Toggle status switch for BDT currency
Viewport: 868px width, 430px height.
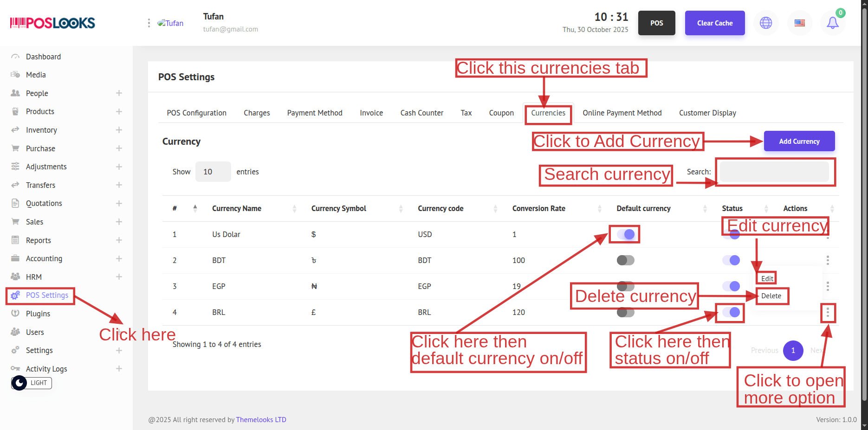coord(731,260)
